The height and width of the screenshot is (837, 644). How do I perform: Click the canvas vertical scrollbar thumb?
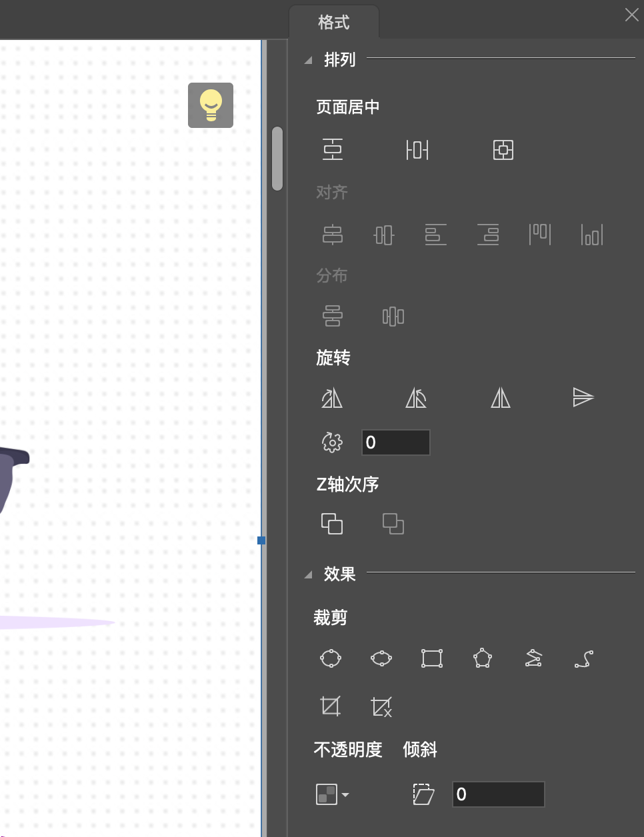277,159
